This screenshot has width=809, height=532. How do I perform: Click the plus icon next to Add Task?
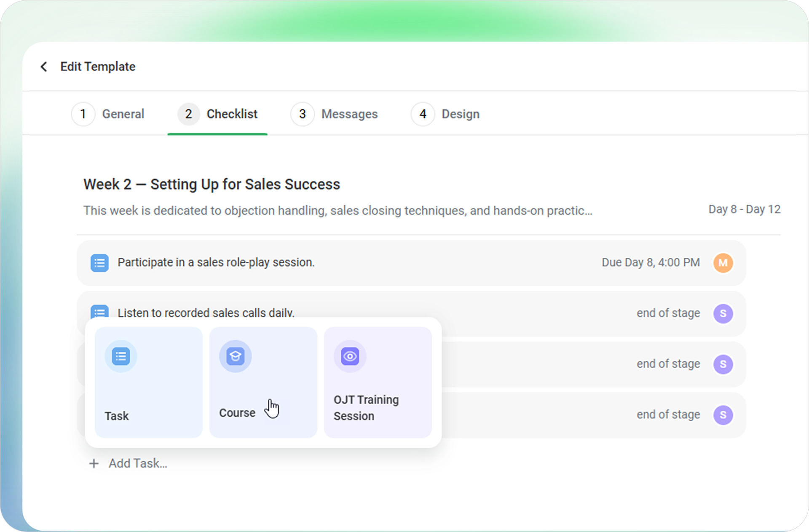coord(94,464)
